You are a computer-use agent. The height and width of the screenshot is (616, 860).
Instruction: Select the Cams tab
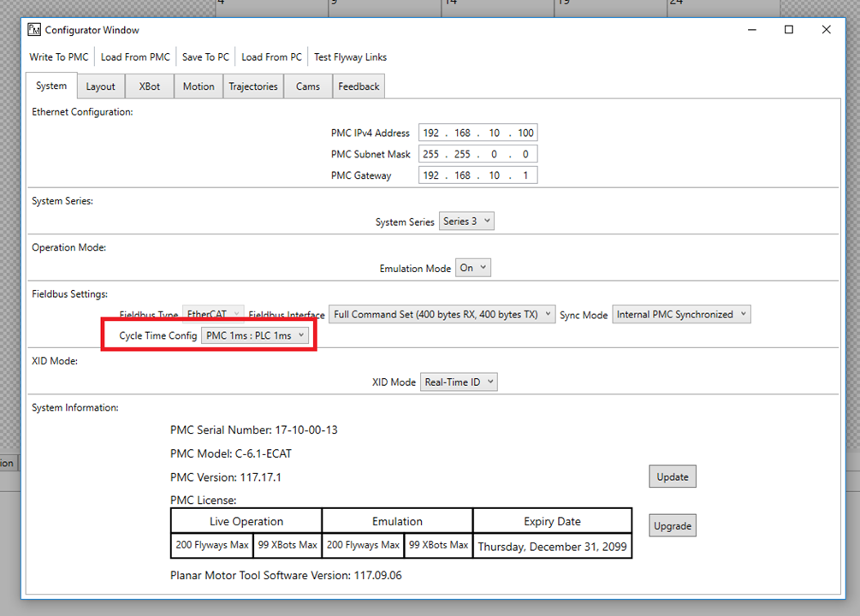pyautogui.click(x=308, y=86)
